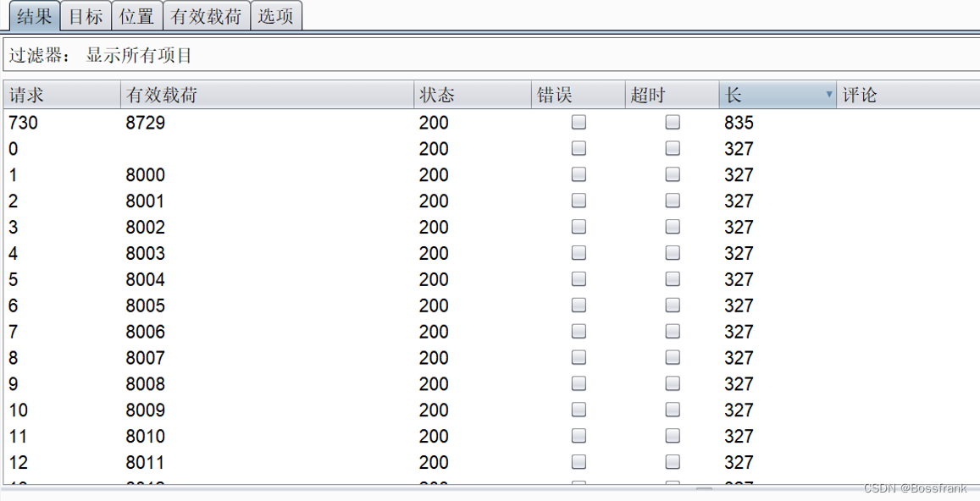The height and width of the screenshot is (501, 980).
Task: Select payload cell 8011
Action: pos(145,462)
